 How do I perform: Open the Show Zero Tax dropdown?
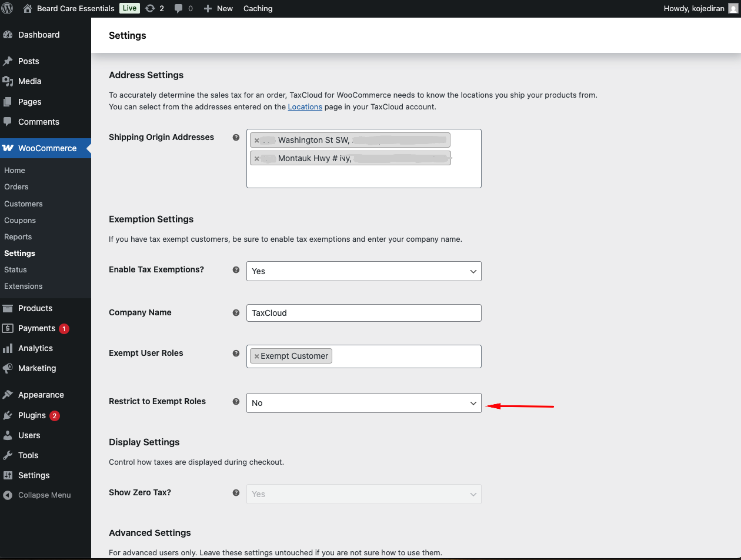(x=364, y=494)
